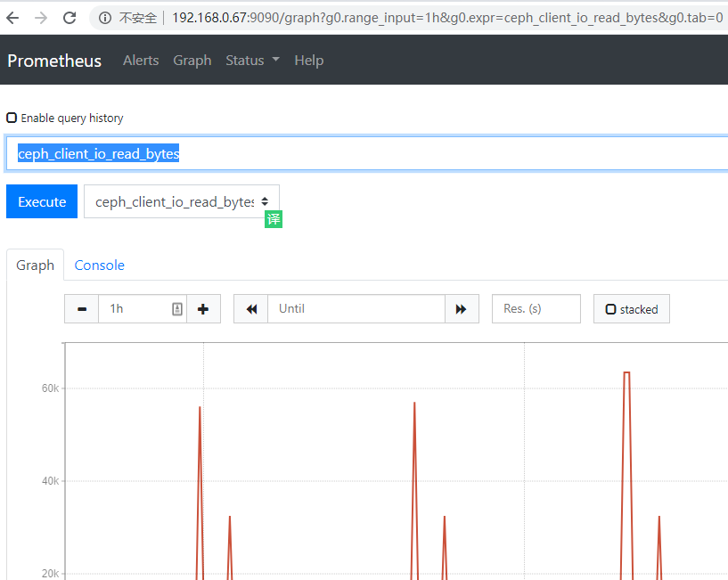Focus the expression query input field
This screenshot has width=728, height=580.
pyautogui.click(x=367, y=154)
